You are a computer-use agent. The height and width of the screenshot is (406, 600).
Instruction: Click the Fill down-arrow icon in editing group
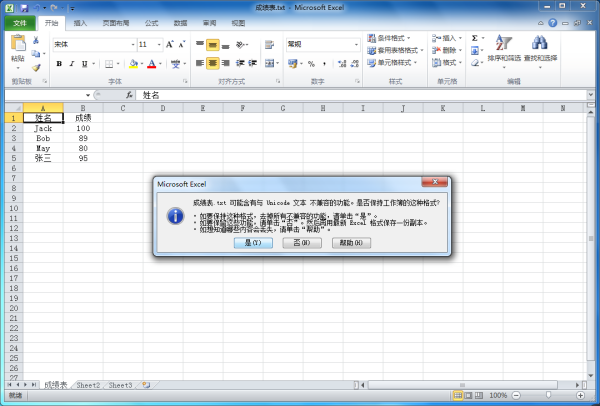[474, 50]
